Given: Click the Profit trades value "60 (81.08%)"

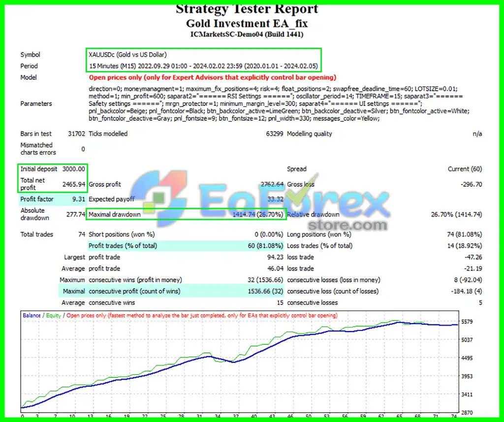Looking at the screenshot, I should coord(265,246).
